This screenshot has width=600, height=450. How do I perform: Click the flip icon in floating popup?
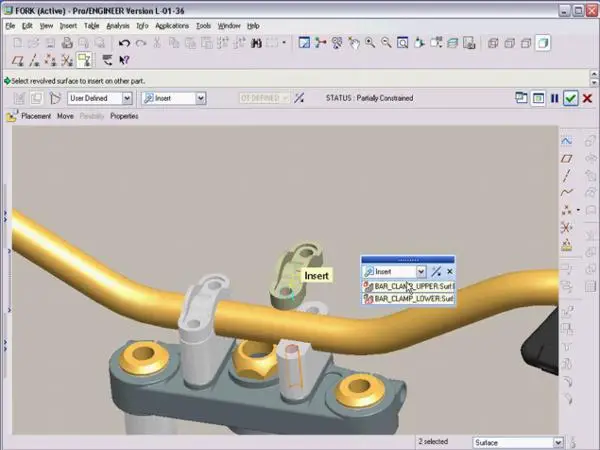tap(436, 272)
